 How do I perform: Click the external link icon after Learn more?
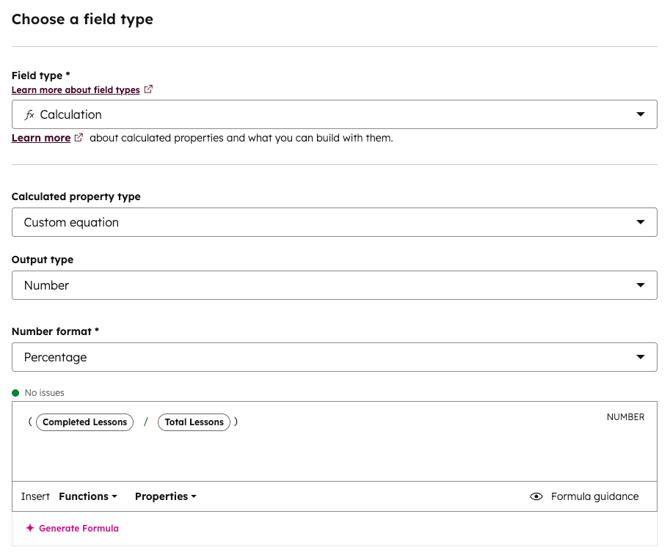pos(79,138)
